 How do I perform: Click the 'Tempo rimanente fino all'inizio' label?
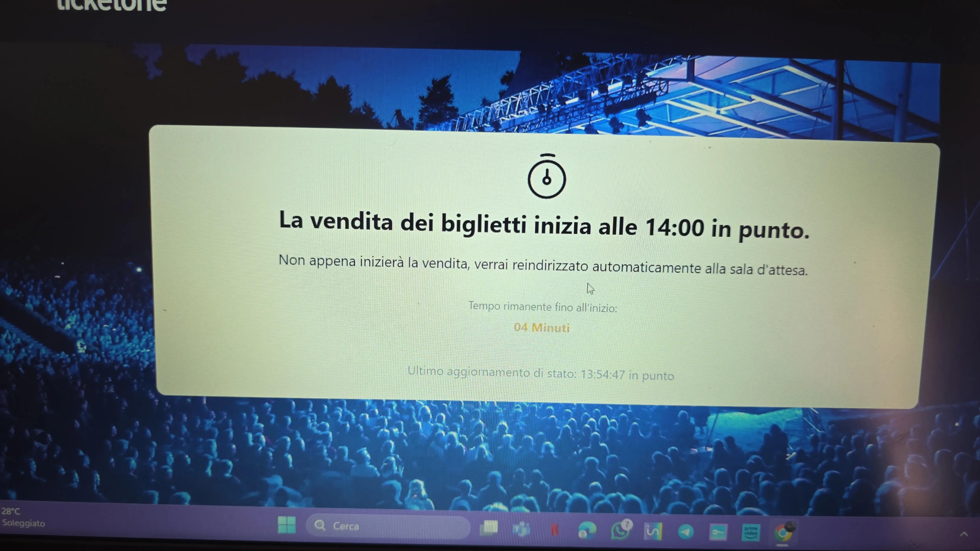tap(542, 307)
